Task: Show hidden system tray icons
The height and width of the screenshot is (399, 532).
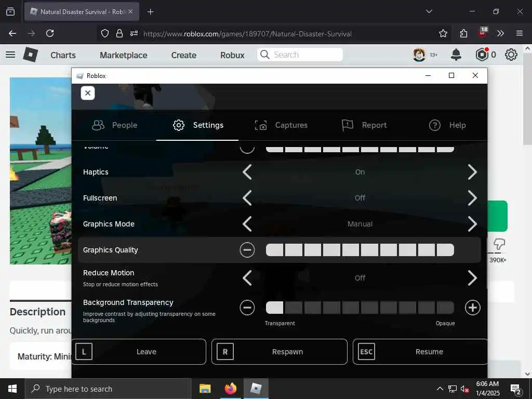Action: tap(440, 389)
